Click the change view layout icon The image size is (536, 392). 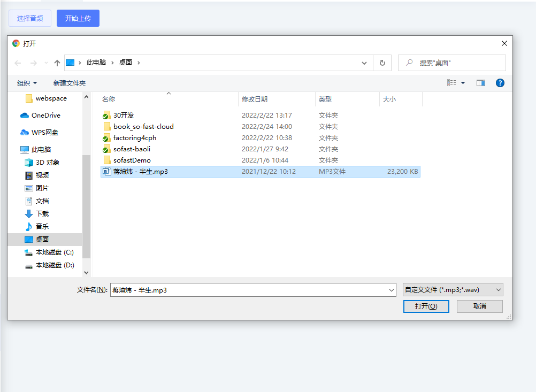452,83
